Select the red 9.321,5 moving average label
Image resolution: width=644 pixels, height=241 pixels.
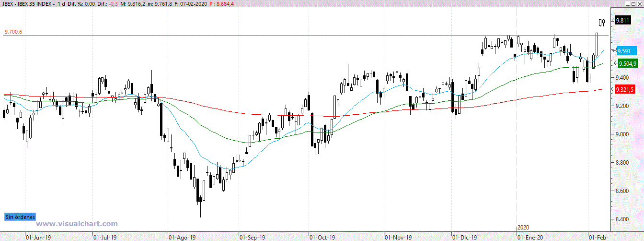tap(625, 90)
